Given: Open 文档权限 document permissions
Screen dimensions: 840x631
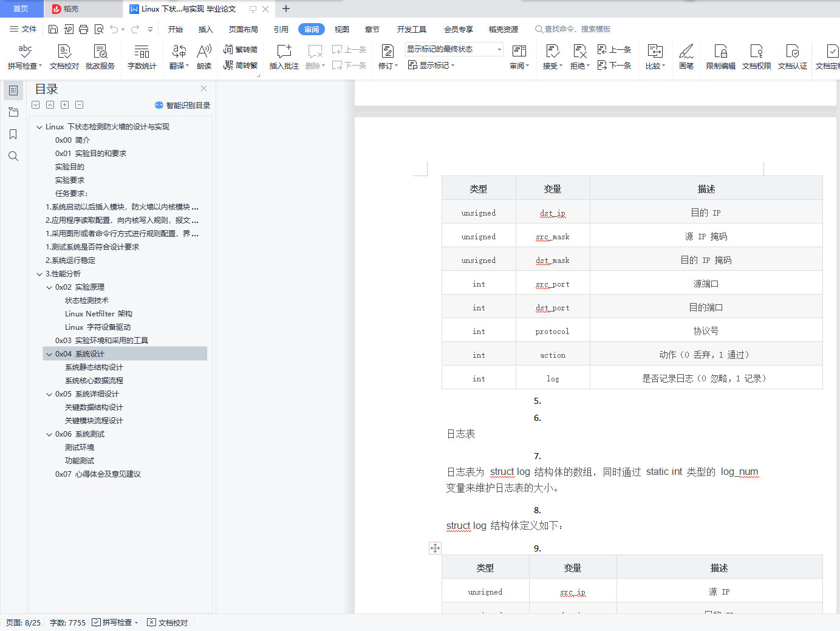Looking at the screenshot, I should [x=757, y=57].
